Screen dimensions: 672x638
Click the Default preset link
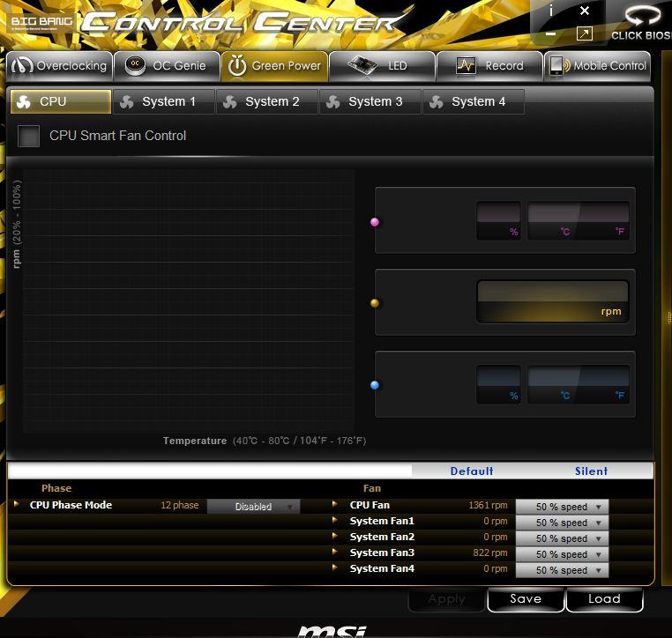(472, 471)
